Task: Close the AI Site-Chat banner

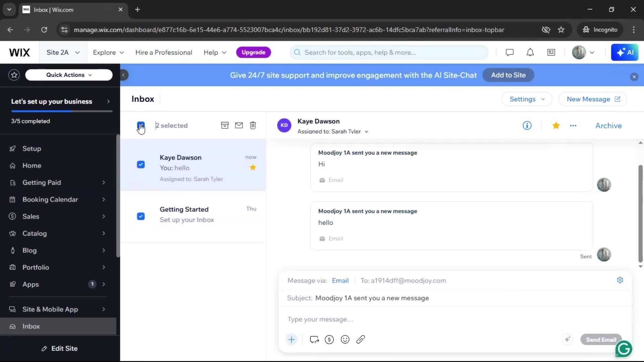Action: tap(634, 77)
